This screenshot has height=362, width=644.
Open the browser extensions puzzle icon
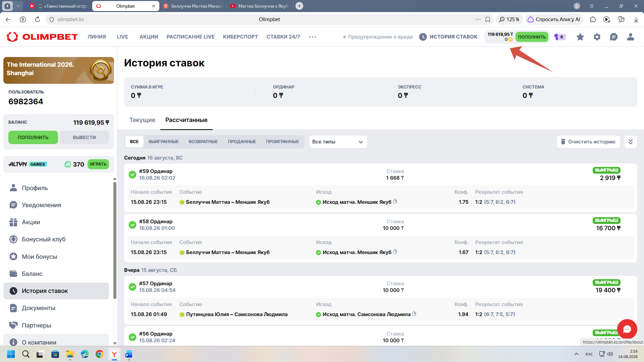(x=593, y=19)
